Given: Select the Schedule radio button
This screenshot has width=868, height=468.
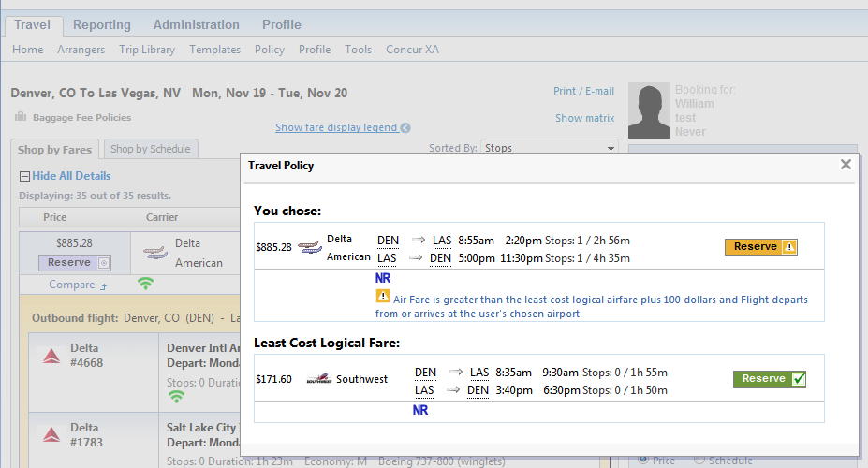Looking at the screenshot, I should coord(699,460).
